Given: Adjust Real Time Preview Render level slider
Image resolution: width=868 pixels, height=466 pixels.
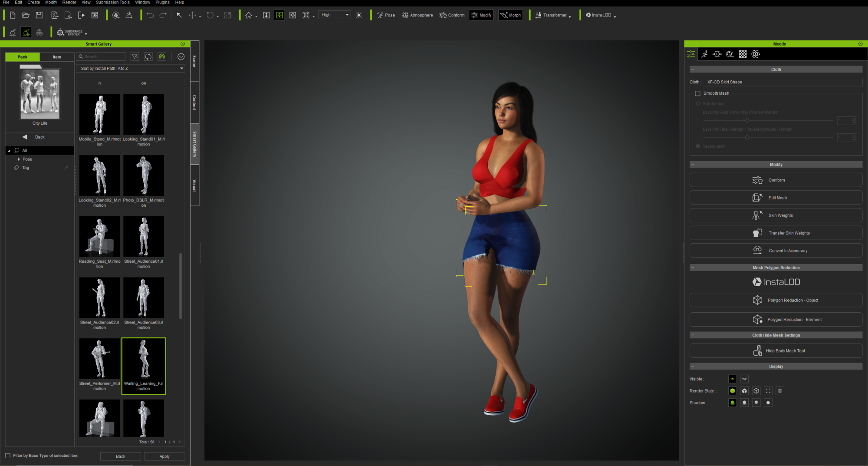Looking at the screenshot, I should click(747, 121).
